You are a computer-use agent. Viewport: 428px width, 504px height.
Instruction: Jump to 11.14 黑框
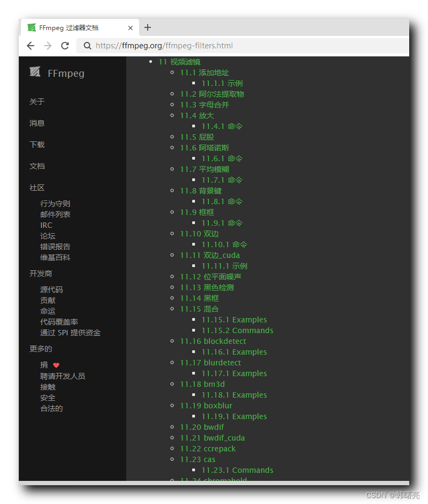coord(199,298)
